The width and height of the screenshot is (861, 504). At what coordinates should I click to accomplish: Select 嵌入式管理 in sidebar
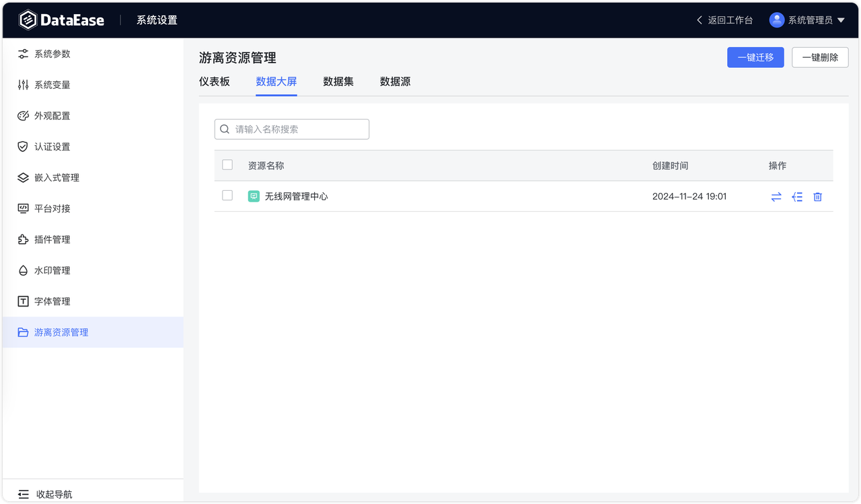click(x=93, y=177)
